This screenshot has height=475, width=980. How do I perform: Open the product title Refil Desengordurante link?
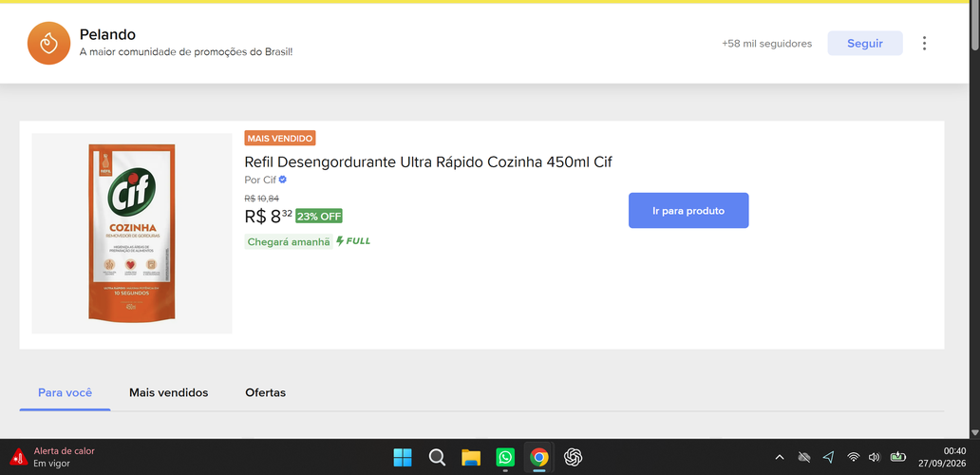[x=428, y=161]
